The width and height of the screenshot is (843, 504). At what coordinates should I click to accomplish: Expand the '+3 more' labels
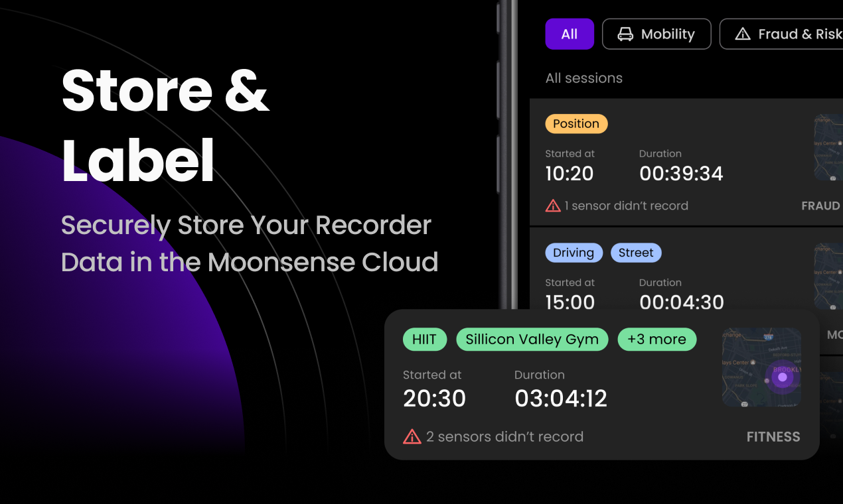tap(657, 339)
